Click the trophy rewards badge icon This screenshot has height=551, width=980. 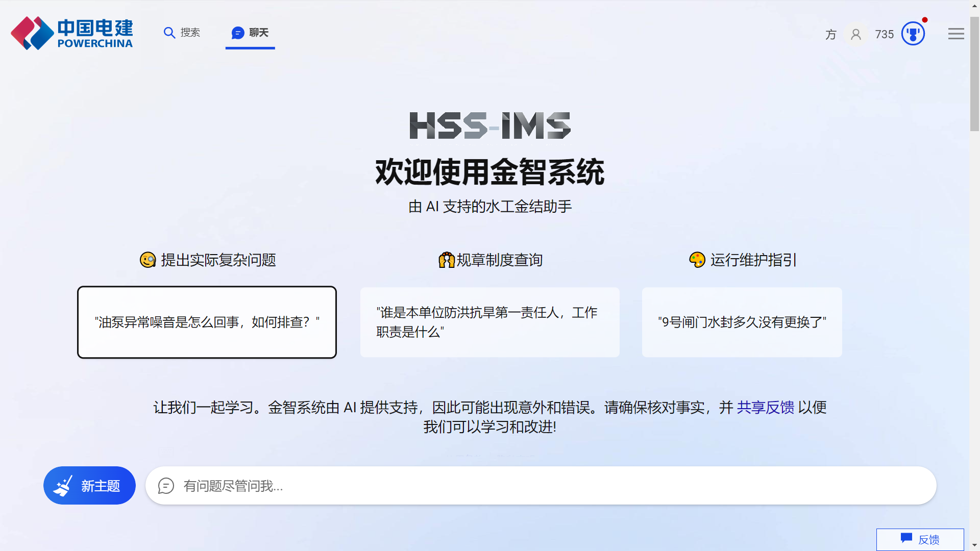click(x=913, y=34)
